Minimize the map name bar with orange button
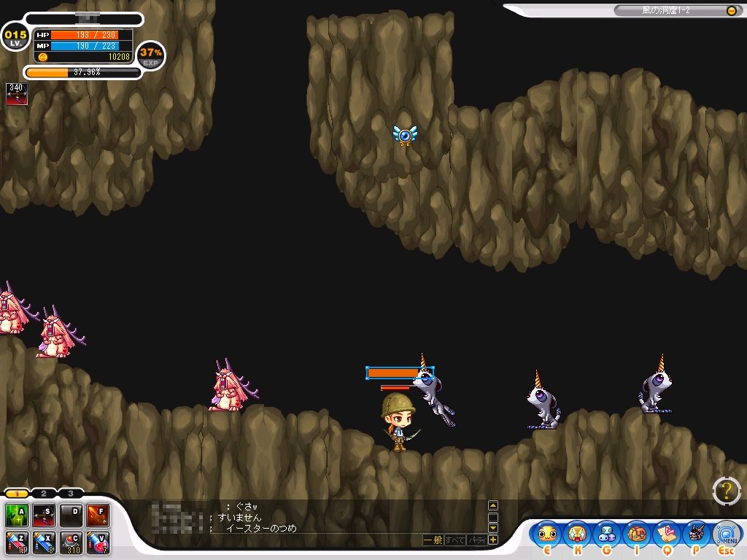The width and height of the screenshot is (747, 560). [x=731, y=10]
